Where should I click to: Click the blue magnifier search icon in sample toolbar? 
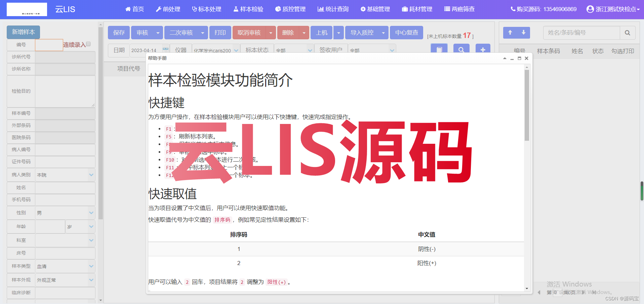click(461, 49)
